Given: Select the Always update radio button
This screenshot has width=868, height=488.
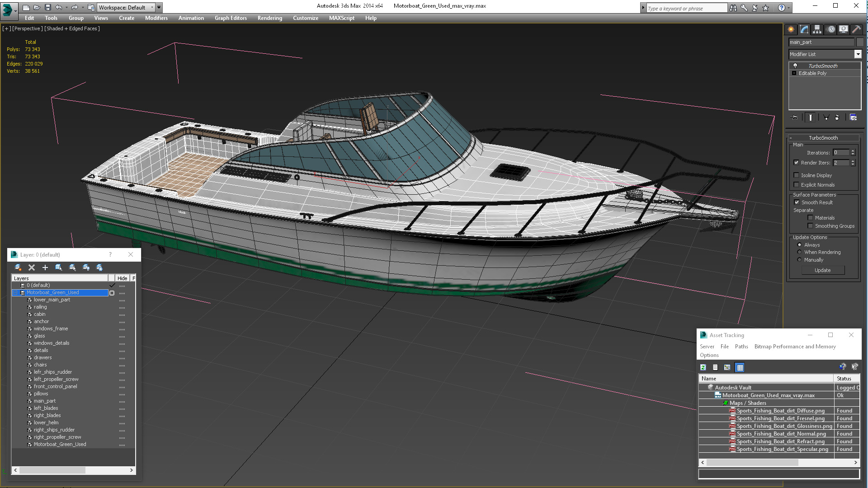Looking at the screenshot, I should click(x=799, y=245).
